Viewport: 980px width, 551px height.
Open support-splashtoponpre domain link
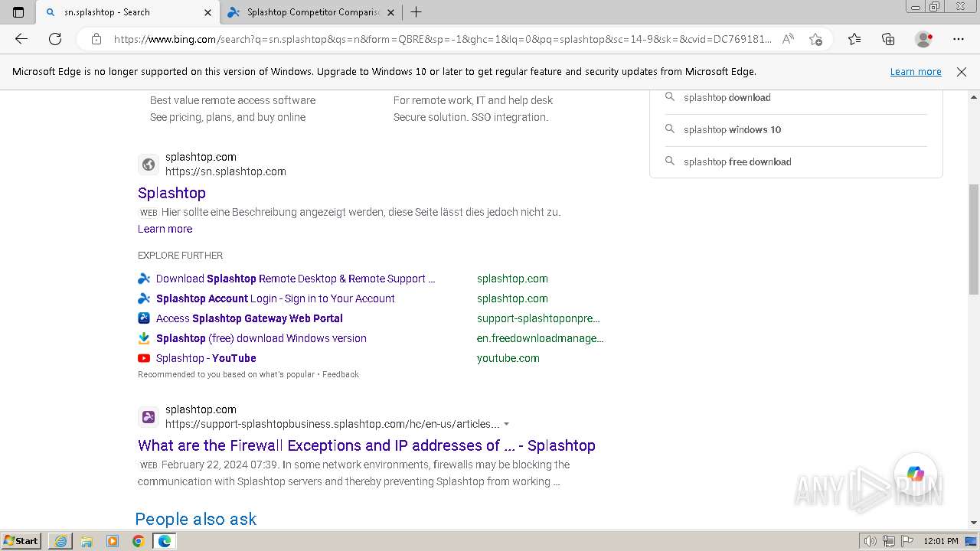538,318
